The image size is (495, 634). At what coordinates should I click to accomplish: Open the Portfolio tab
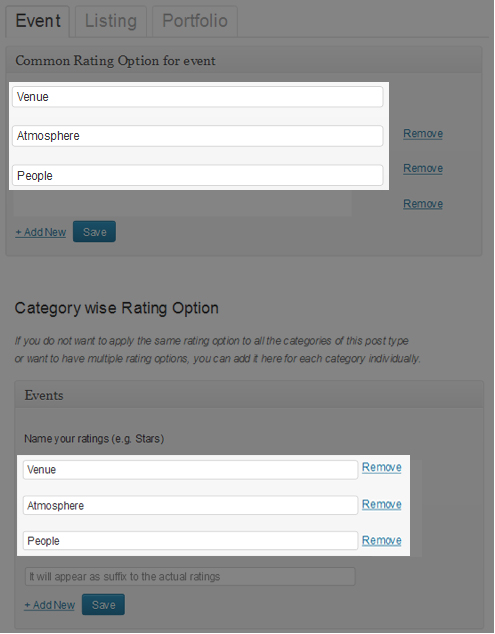tap(195, 21)
